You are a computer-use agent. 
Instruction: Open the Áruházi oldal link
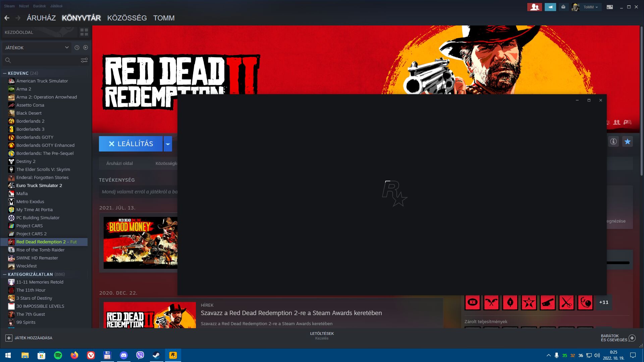click(x=119, y=163)
